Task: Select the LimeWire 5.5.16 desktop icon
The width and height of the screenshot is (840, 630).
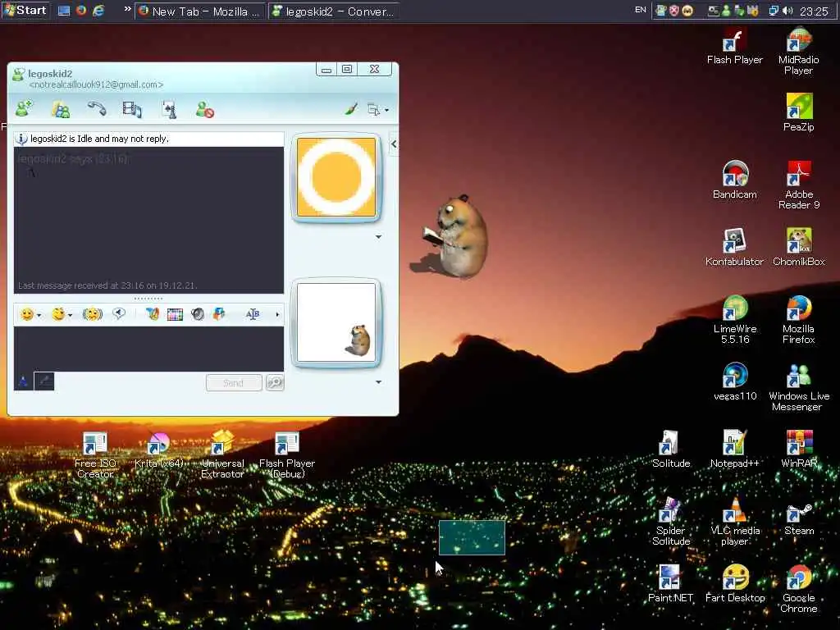Action: click(x=734, y=320)
